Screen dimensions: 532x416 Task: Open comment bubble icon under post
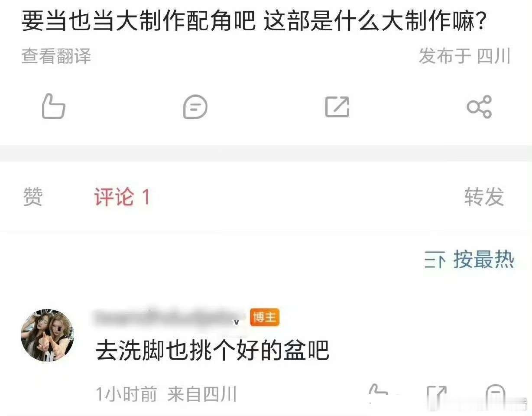[x=195, y=107]
